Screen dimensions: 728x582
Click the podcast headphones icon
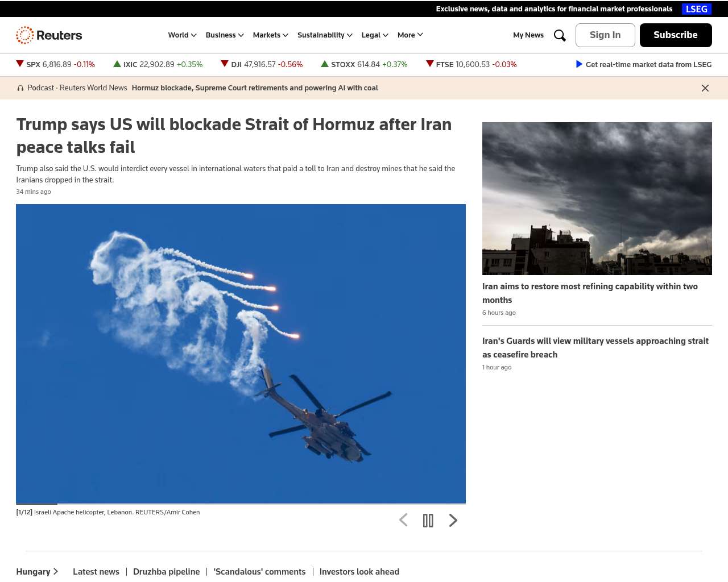click(20, 88)
